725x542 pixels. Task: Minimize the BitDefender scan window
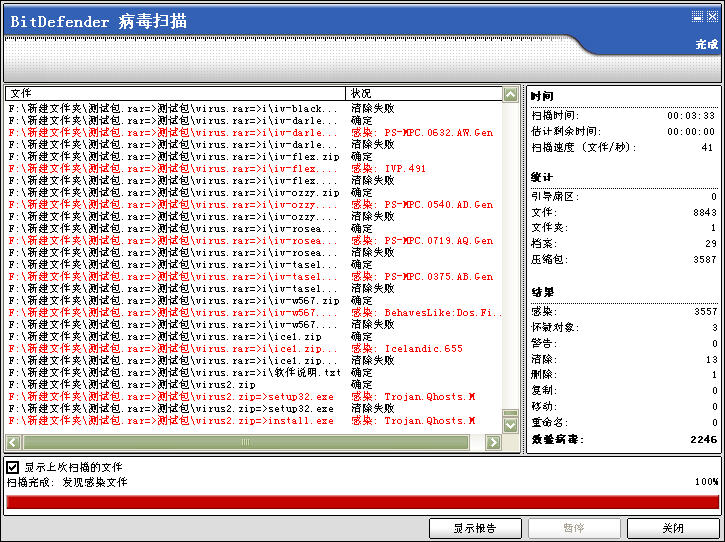pos(697,17)
